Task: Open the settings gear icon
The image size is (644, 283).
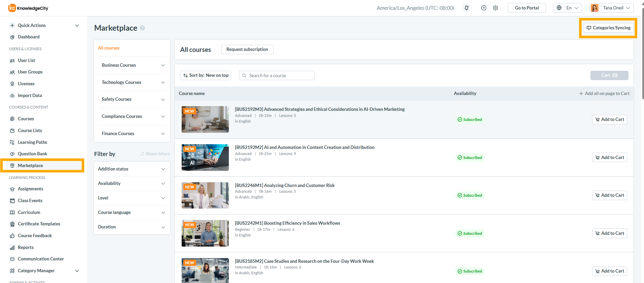Action: coord(495,8)
